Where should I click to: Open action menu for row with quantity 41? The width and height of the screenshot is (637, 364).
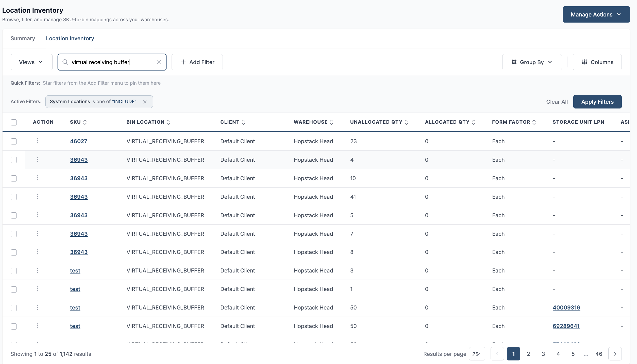[x=38, y=196]
